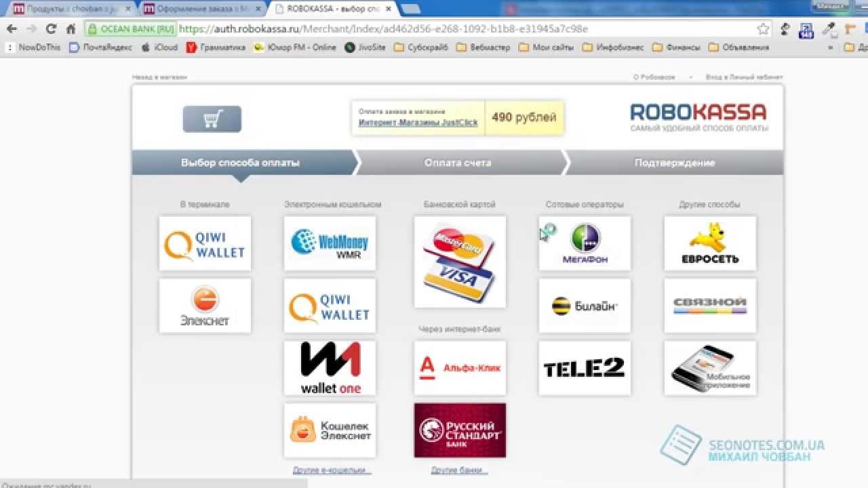The height and width of the screenshot is (488, 868).
Task: Click the Банковской картой heading
Action: click(x=460, y=204)
